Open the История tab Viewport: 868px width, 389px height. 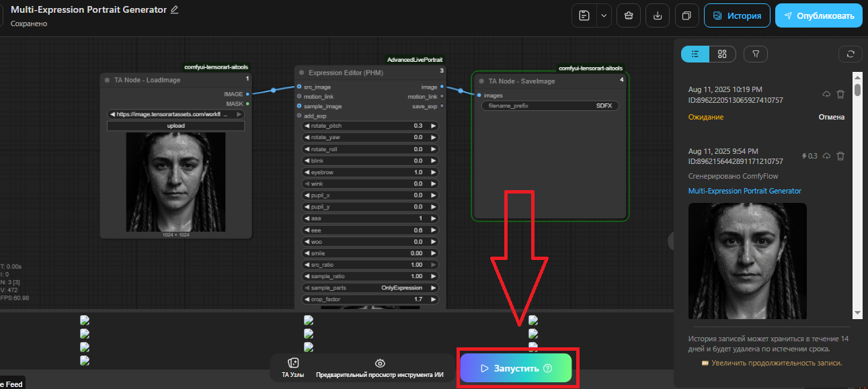tap(737, 15)
